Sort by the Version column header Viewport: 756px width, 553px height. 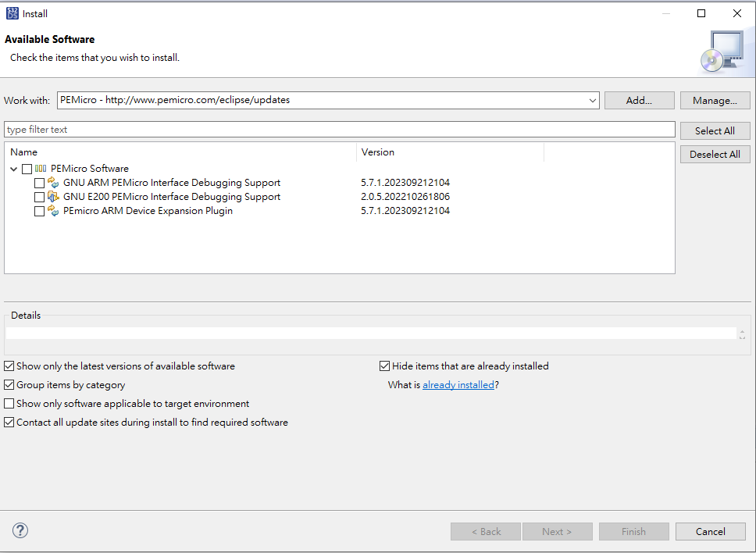pyautogui.click(x=449, y=152)
